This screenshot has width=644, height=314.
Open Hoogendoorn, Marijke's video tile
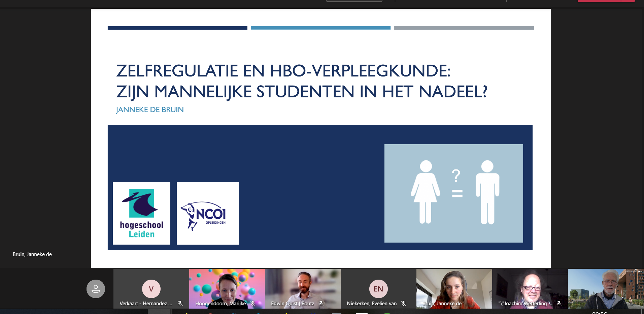(x=227, y=289)
